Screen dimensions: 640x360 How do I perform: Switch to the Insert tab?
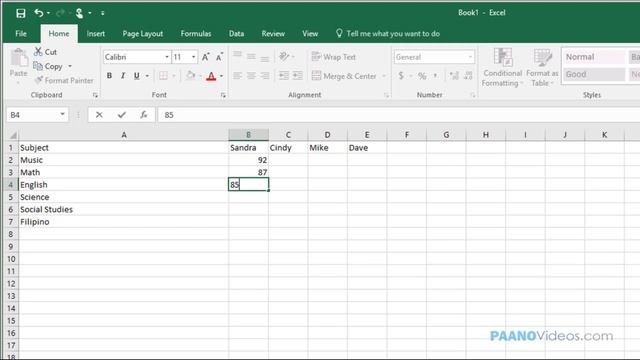[96, 34]
